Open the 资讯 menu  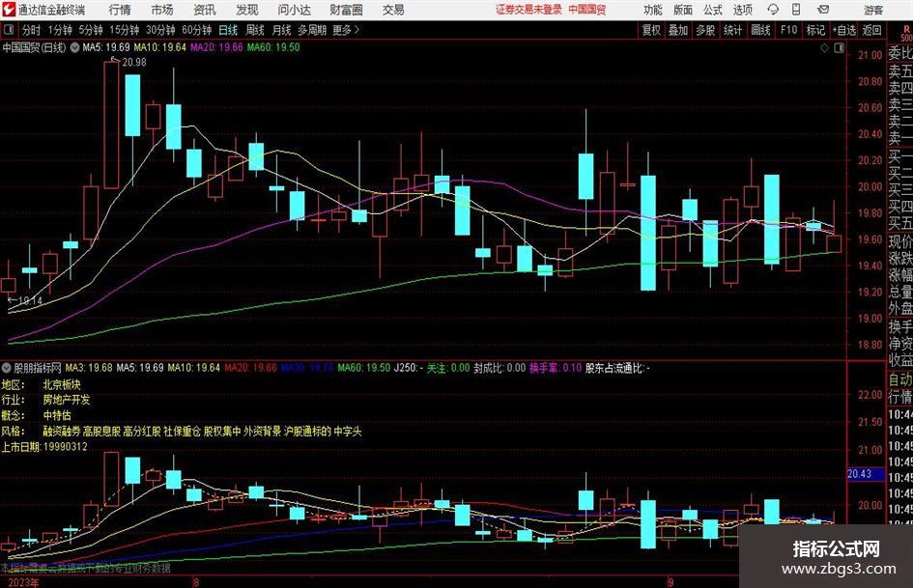click(x=205, y=10)
